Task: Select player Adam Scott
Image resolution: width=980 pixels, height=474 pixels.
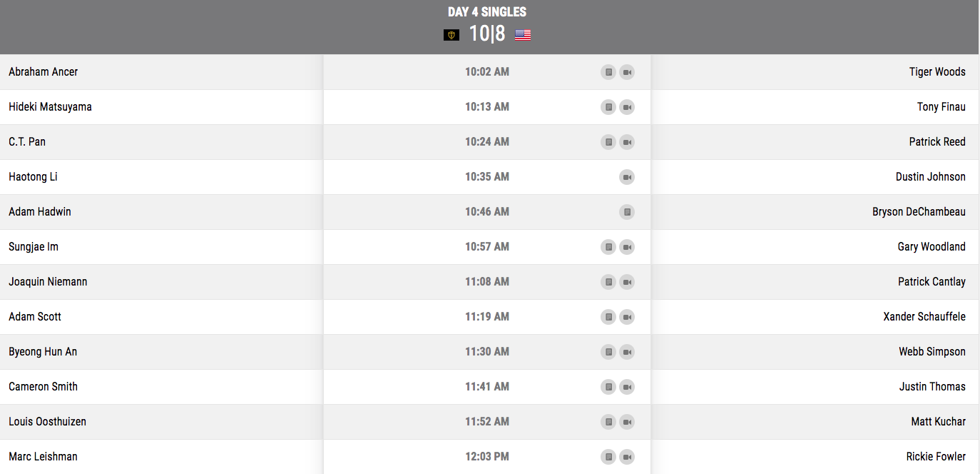Action: tap(35, 316)
